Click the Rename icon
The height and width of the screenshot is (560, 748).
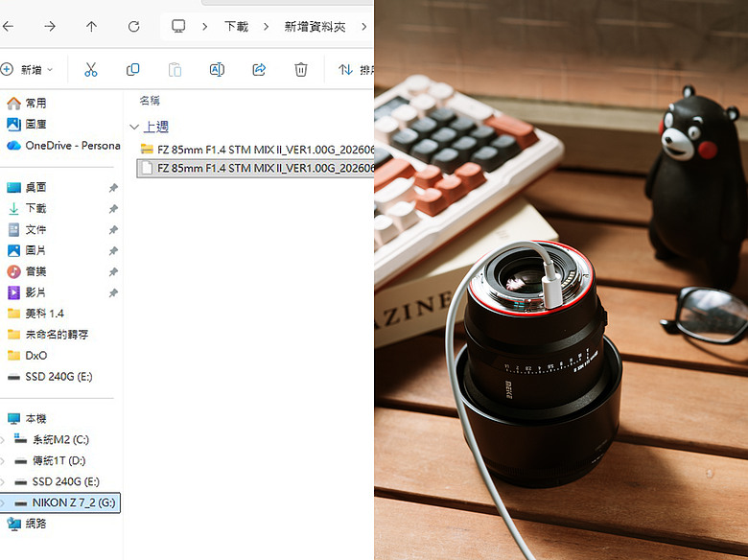click(x=217, y=70)
